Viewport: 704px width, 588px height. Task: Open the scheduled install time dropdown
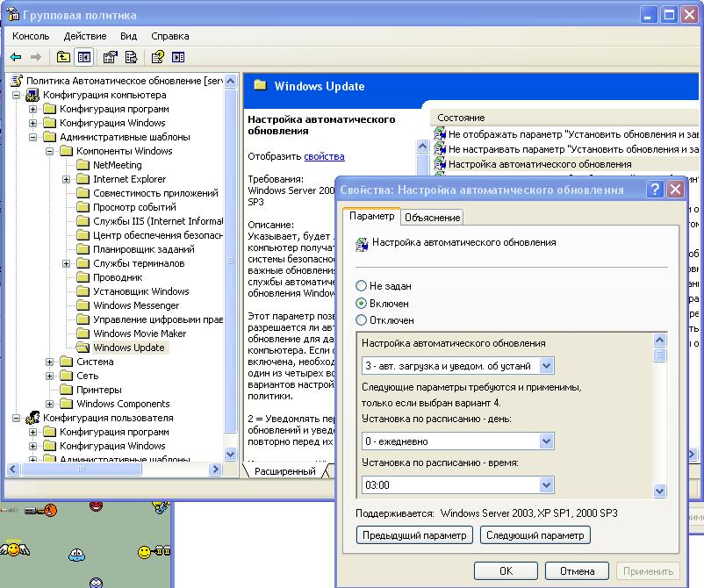coord(546,484)
